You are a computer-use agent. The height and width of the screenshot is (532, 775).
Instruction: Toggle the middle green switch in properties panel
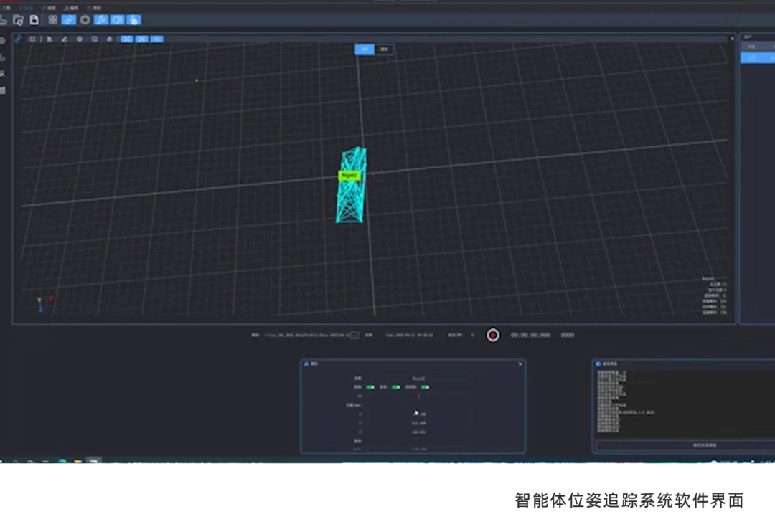pos(395,387)
